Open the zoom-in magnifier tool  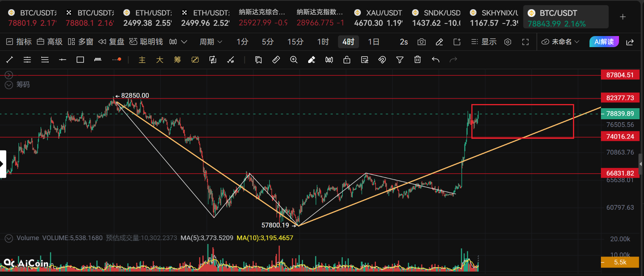point(294,60)
